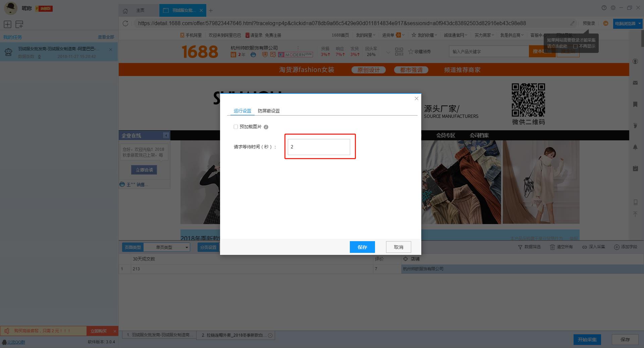
Task: Reload the page with refresh icon
Action: (125, 23)
